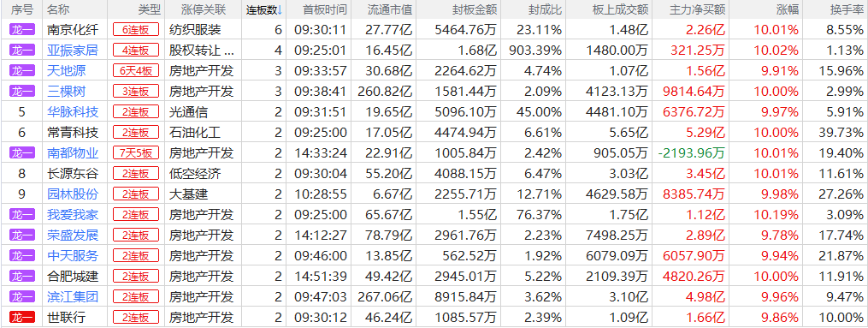Screen dimensions: 868x328
Task: Click the 换手率 column header
Action: [x=845, y=9]
